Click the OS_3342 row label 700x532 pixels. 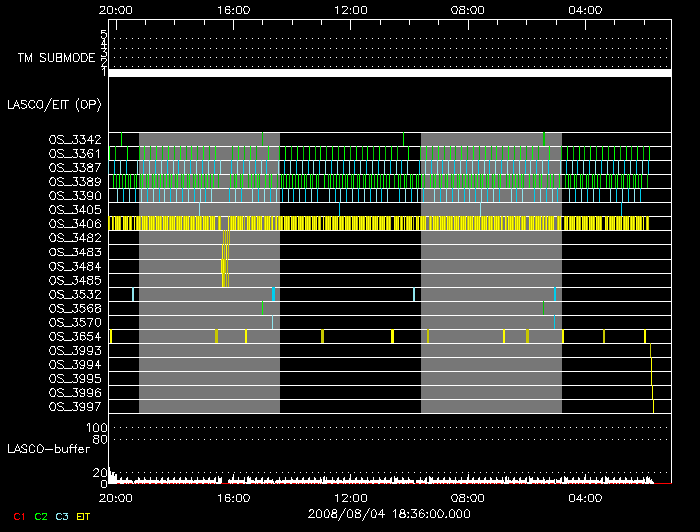point(74,139)
